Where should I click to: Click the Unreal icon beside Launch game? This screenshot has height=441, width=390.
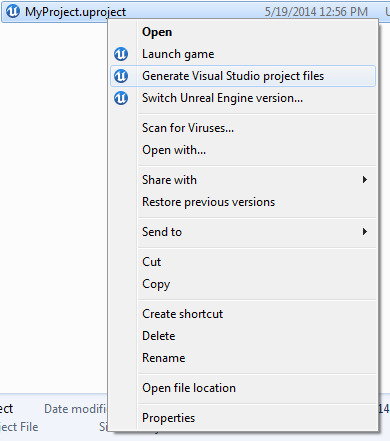[x=121, y=54]
